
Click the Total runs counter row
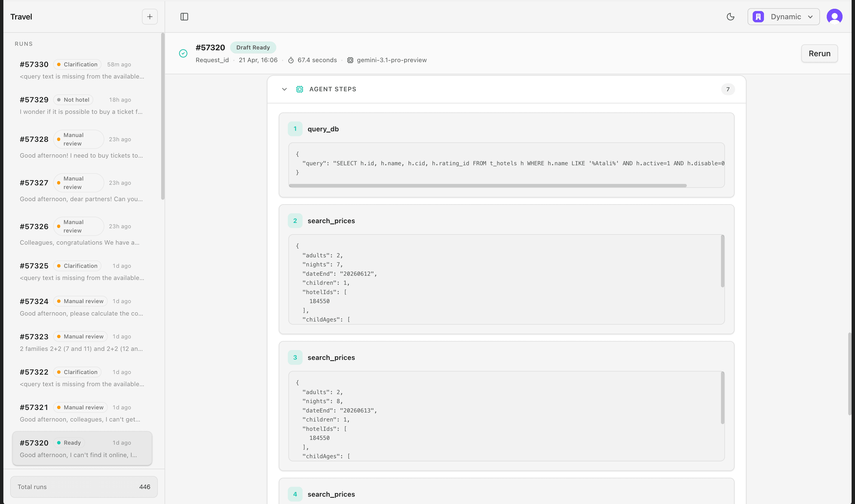click(84, 487)
